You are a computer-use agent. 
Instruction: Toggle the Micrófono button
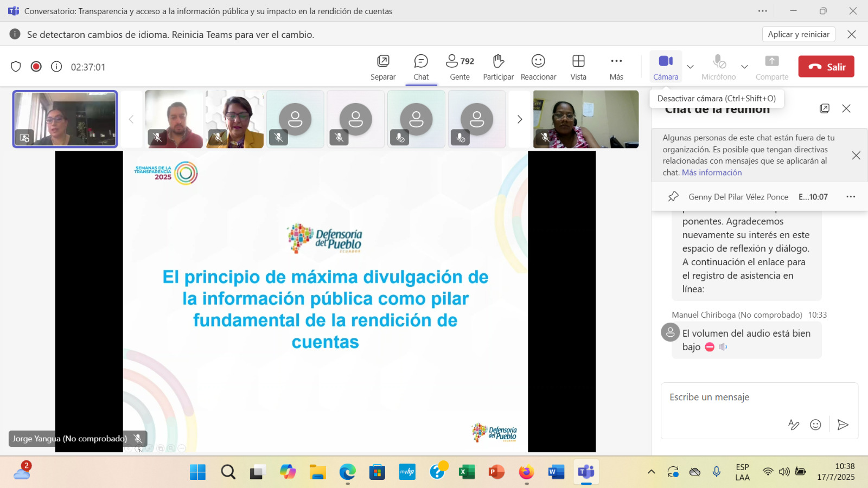coord(718,66)
